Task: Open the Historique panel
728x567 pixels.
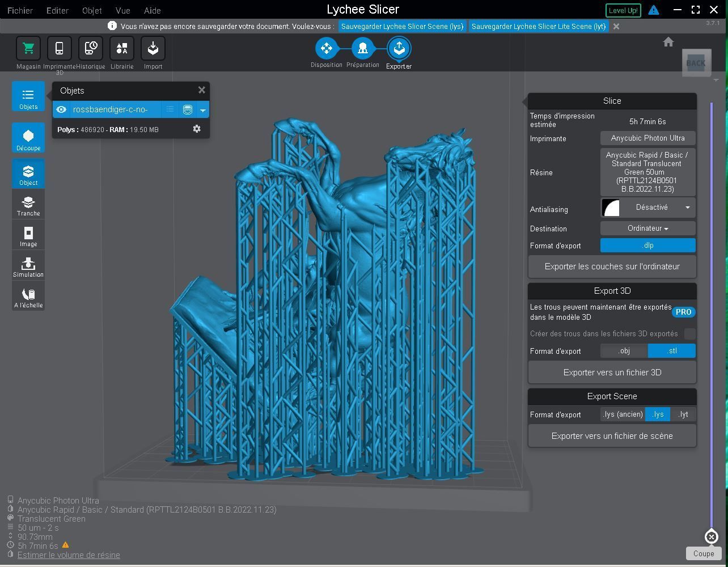Action: (x=91, y=49)
